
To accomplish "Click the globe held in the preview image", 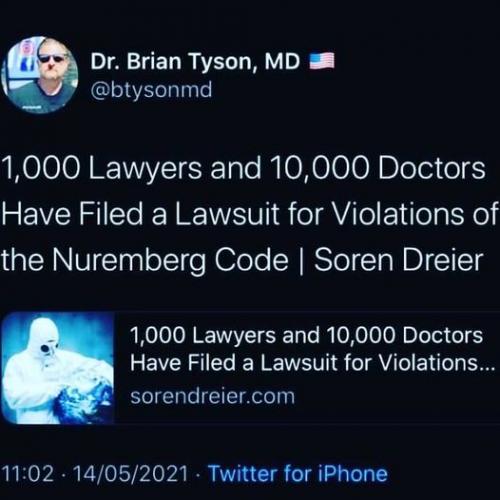I will (83, 402).
